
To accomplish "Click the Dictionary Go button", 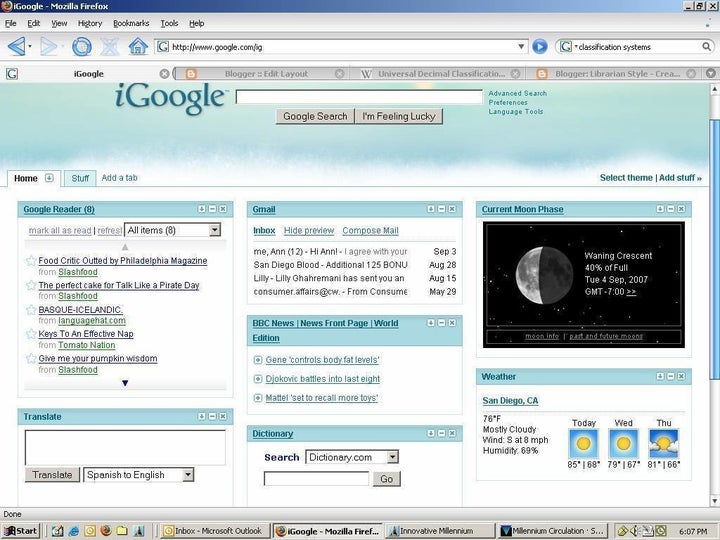I will pyautogui.click(x=386, y=479).
